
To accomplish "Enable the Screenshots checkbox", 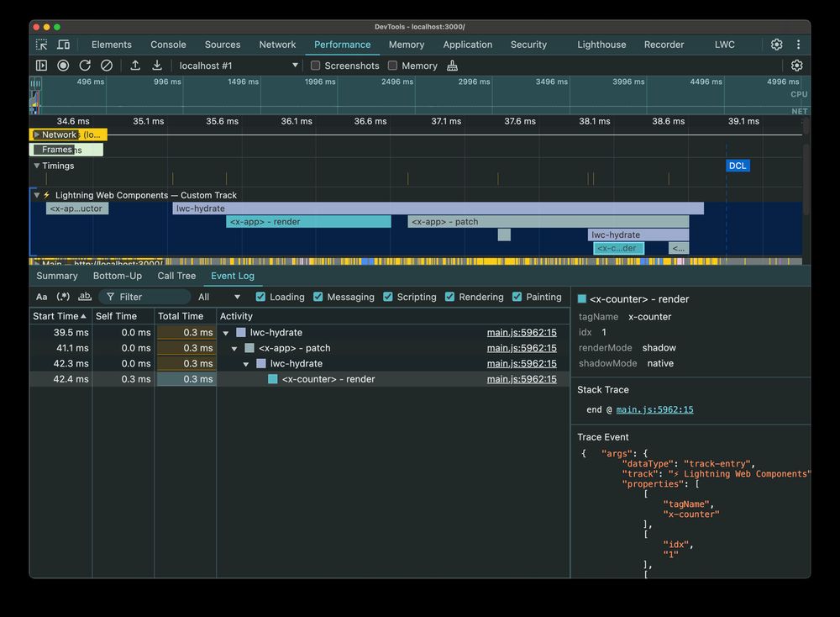I will click(x=316, y=66).
